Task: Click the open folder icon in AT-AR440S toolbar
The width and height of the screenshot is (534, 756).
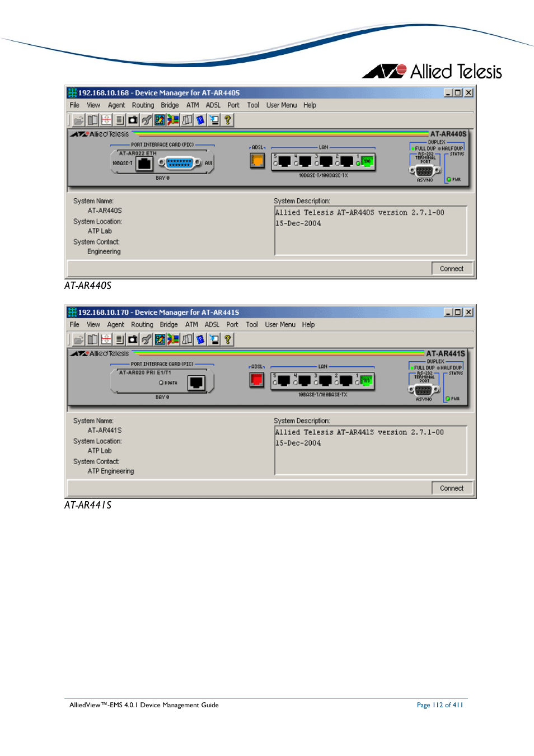Action: tap(79, 120)
